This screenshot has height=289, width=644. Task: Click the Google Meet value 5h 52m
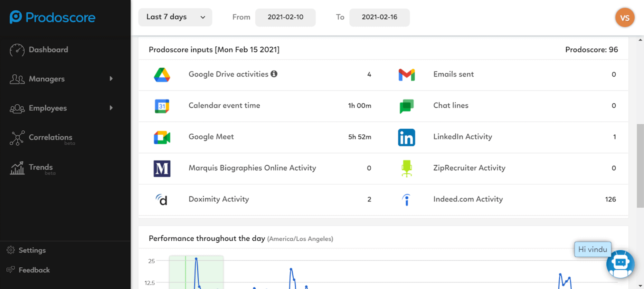(360, 137)
